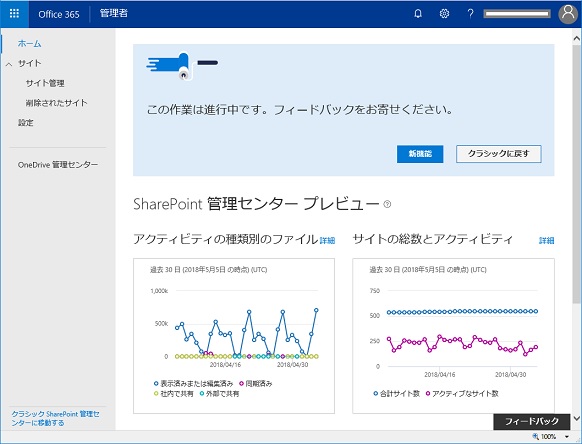Screen dimensions: 582x444
Task: Click the scrollbar up arrow
Action: (576, 38)
